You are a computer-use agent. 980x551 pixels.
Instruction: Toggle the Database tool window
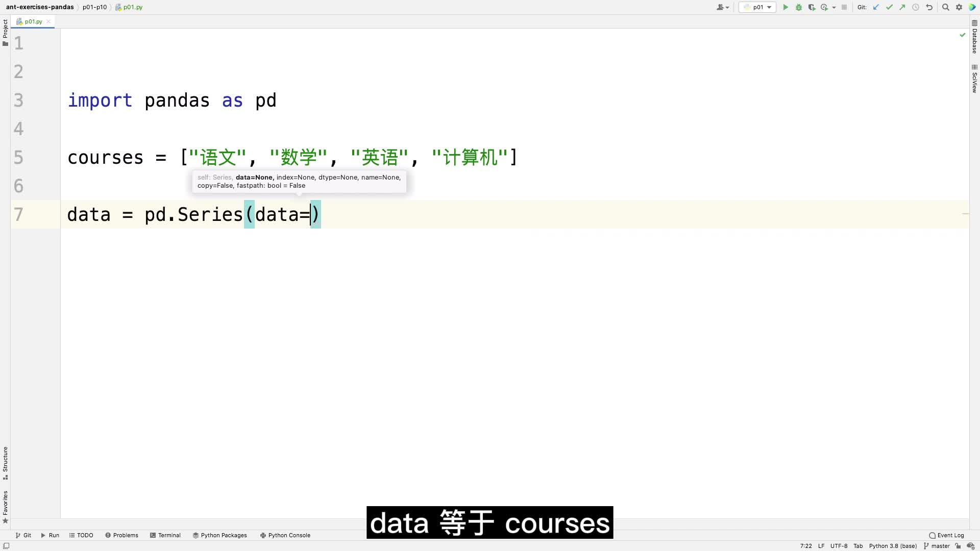974,37
